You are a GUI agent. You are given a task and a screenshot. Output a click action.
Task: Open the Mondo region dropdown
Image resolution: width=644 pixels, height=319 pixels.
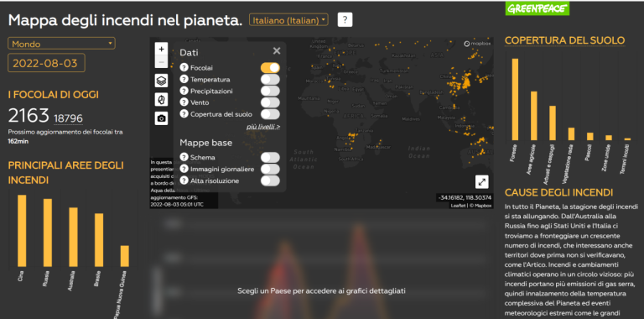click(61, 44)
